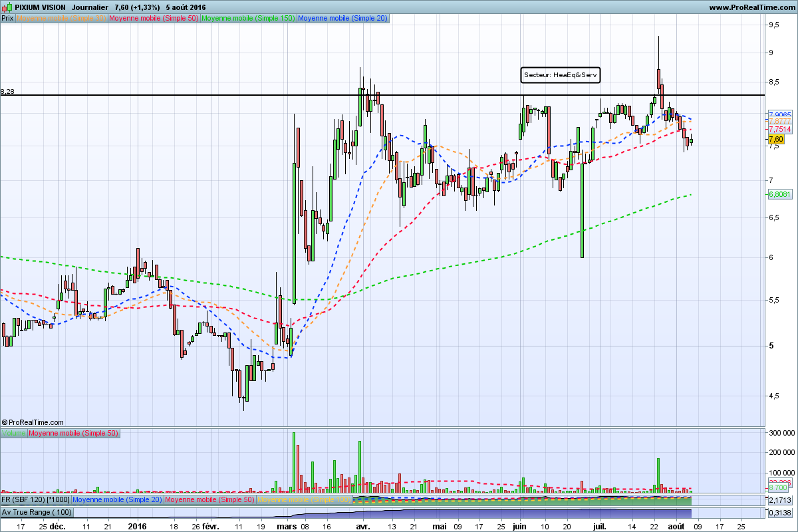Open price Moyenne mobile (Simple 50) label
The height and width of the screenshot is (532, 798).
[x=153, y=19]
